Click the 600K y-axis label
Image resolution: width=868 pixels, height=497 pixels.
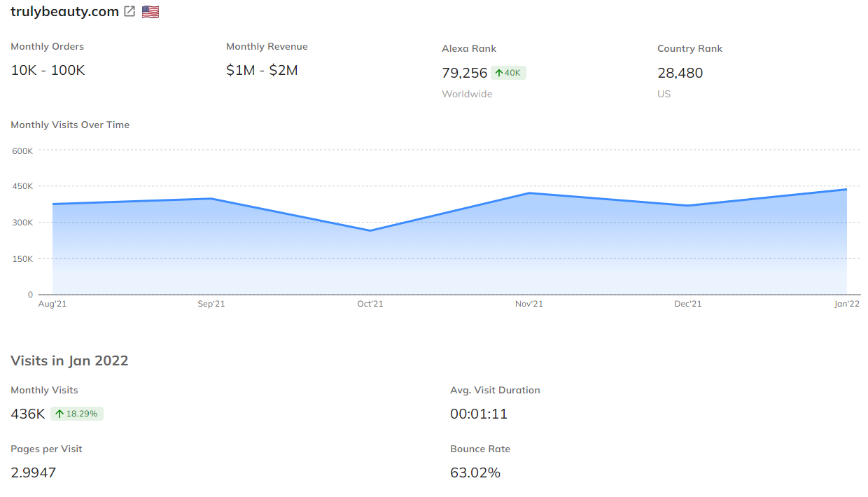tap(22, 150)
